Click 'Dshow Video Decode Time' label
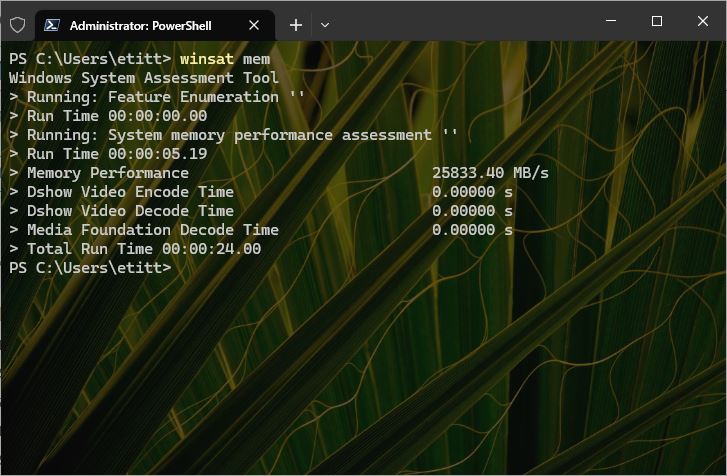 coord(130,211)
